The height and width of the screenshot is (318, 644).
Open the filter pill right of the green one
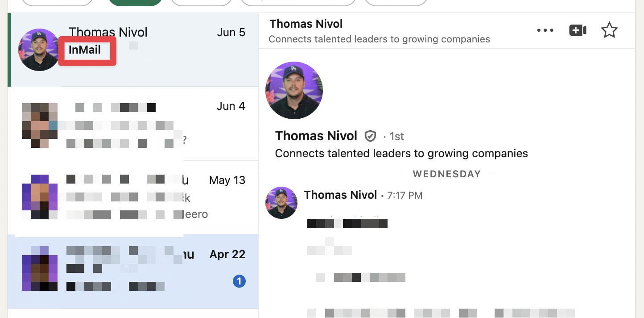(201, 2)
